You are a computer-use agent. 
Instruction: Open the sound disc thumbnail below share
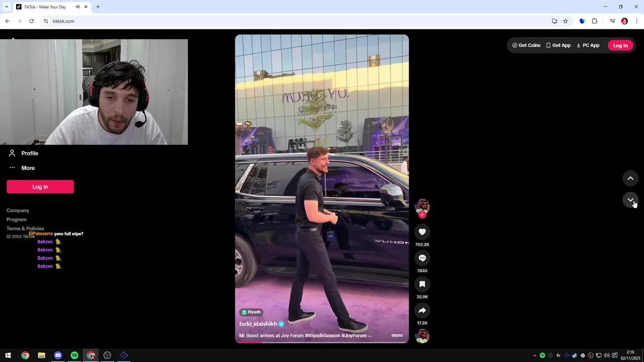[422, 336]
